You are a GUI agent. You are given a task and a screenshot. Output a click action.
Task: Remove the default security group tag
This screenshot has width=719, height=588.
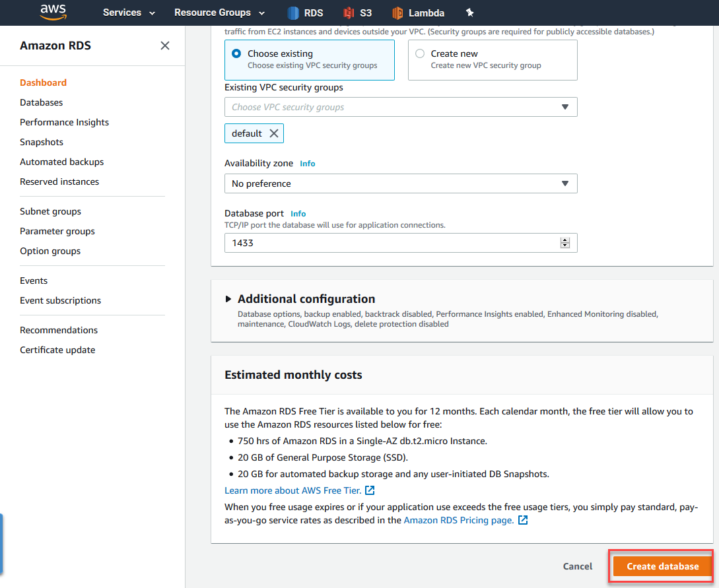274,133
